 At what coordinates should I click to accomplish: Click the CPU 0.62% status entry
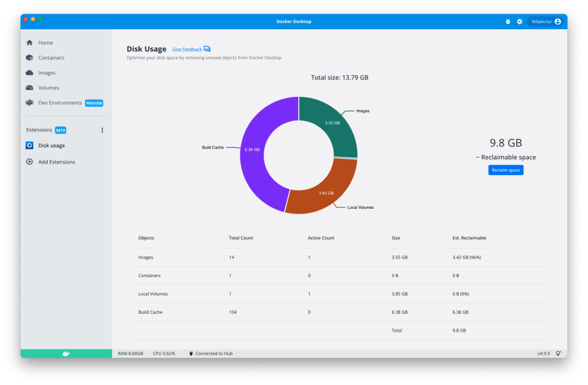coord(164,353)
